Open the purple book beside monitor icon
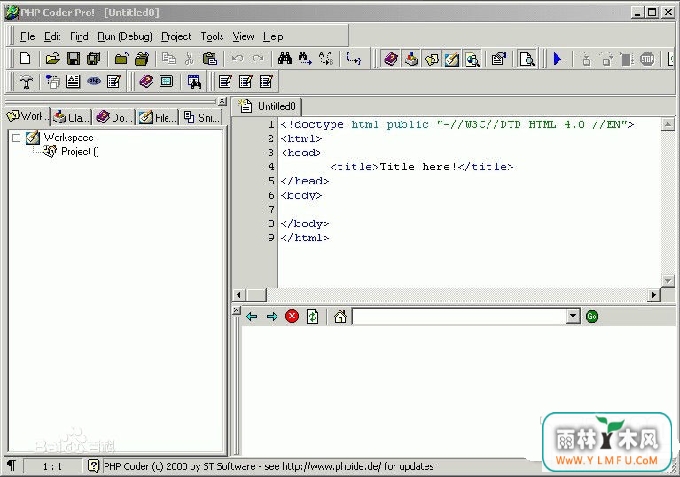The width and height of the screenshot is (680, 477). (x=146, y=81)
